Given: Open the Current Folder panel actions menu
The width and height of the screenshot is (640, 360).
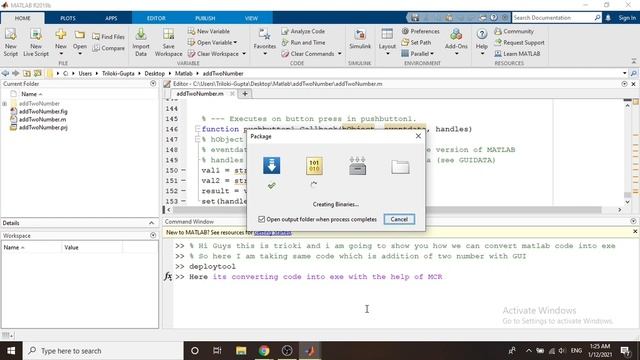Looking at the screenshot, I should (x=153, y=83).
